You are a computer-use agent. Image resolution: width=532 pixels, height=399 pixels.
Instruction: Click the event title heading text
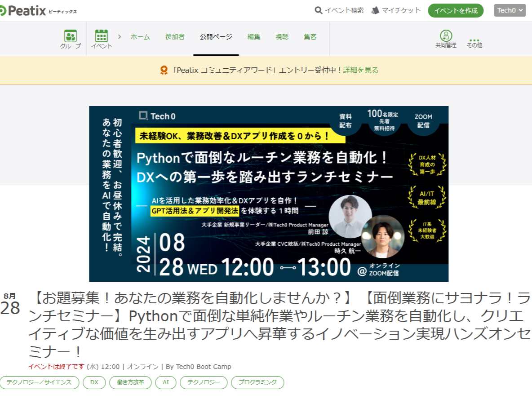[279, 325]
